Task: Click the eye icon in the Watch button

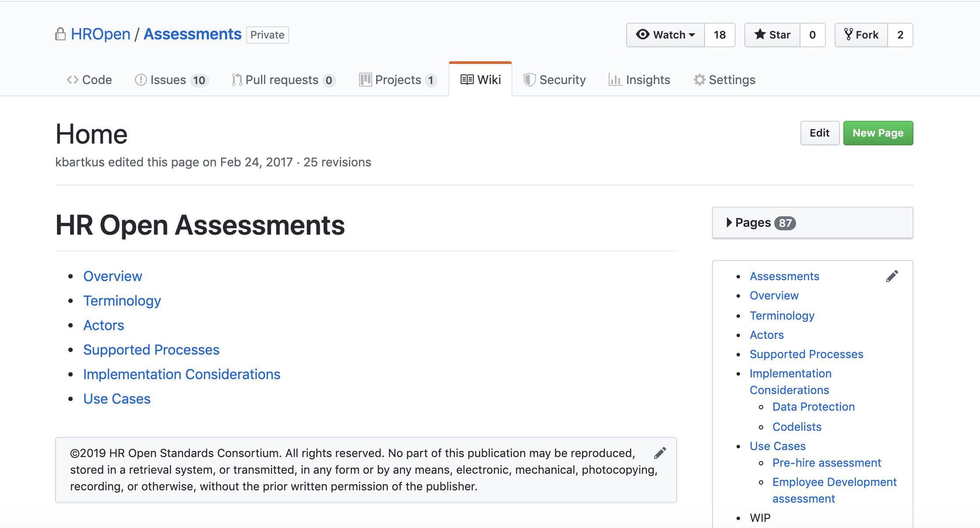Action: (x=642, y=34)
